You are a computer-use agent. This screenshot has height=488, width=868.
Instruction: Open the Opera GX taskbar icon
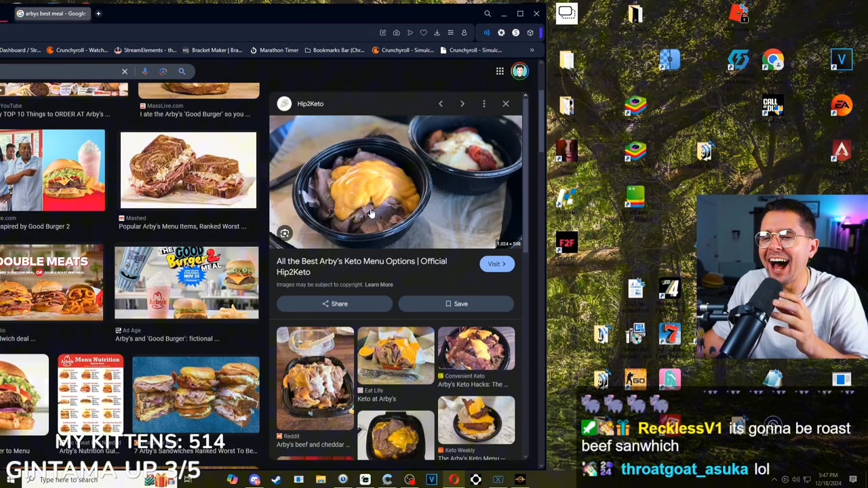(454, 480)
